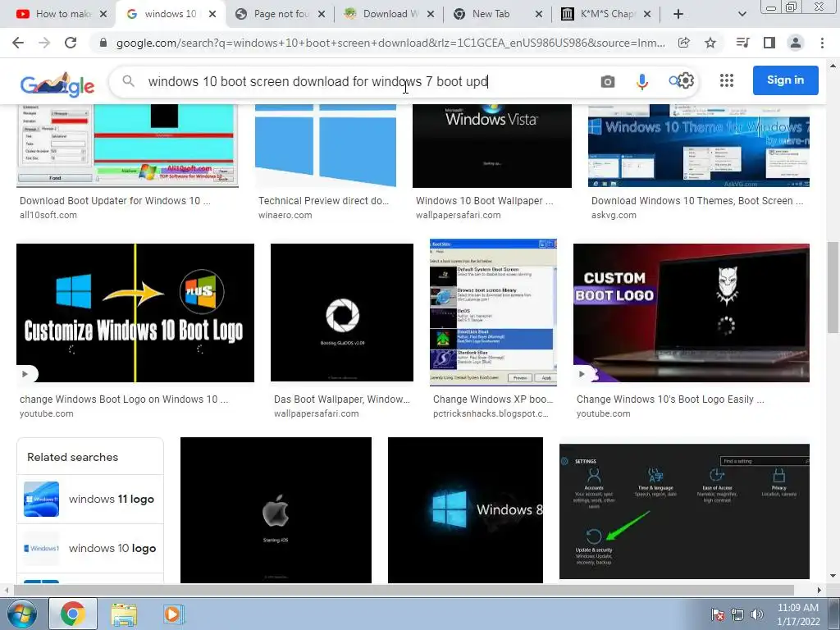Click the Google doodle logo
This screenshot has width=840, height=630.
57,84
